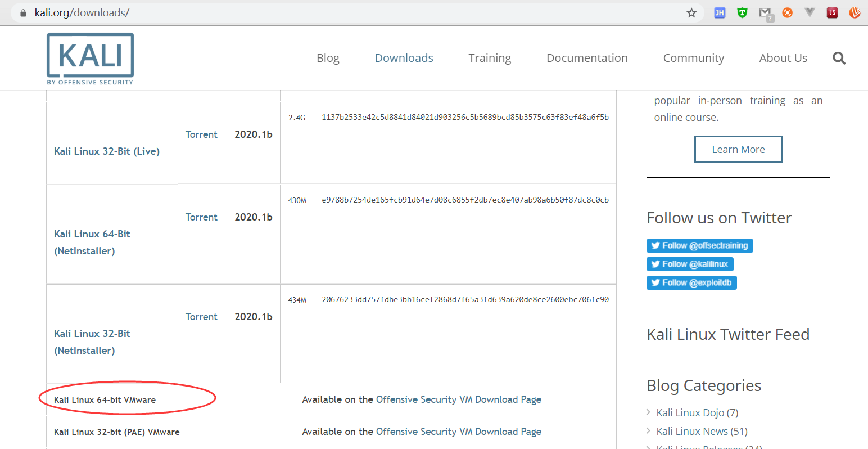
Task: Follow @exploitdb on Twitter
Action: tap(691, 282)
